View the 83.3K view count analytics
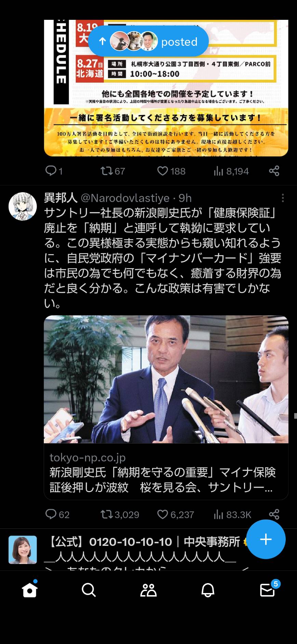Image resolution: width=297 pixels, height=644 pixels. (x=232, y=514)
